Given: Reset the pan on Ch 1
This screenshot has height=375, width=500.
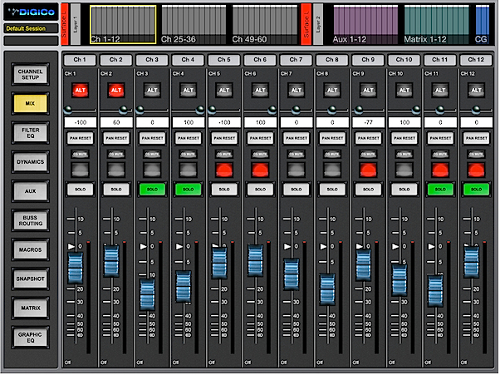Looking at the screenshot, I should click(80, 138).
